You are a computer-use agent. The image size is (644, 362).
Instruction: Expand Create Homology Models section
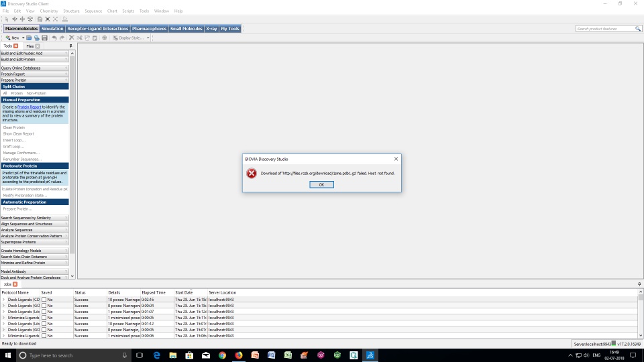click(34, 251)
